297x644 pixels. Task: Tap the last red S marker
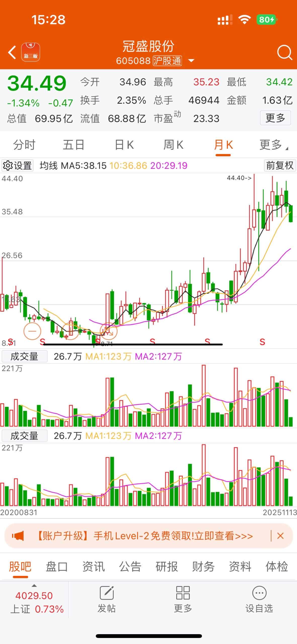point(262,342)
